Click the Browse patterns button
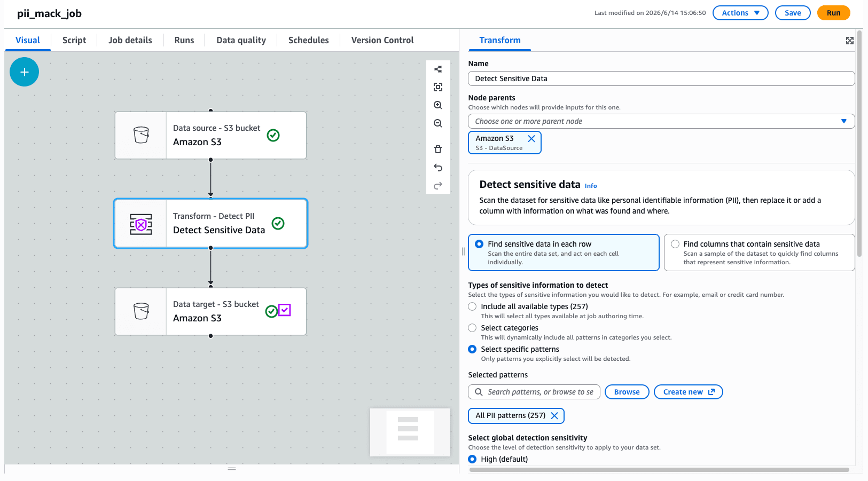This screenshot has height=481, width=868. (x=627, y=392)
